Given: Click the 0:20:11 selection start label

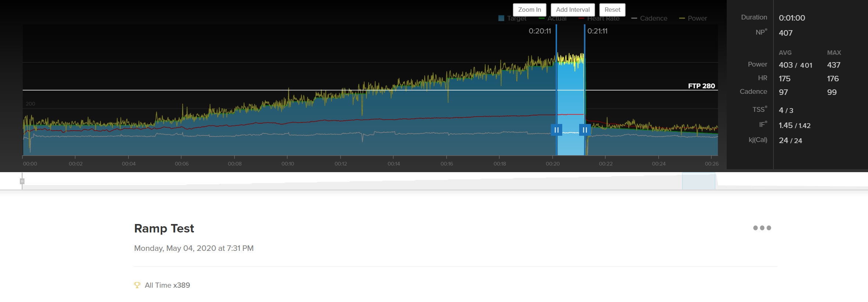Looking at the screenshot, I should pos(540,31).
